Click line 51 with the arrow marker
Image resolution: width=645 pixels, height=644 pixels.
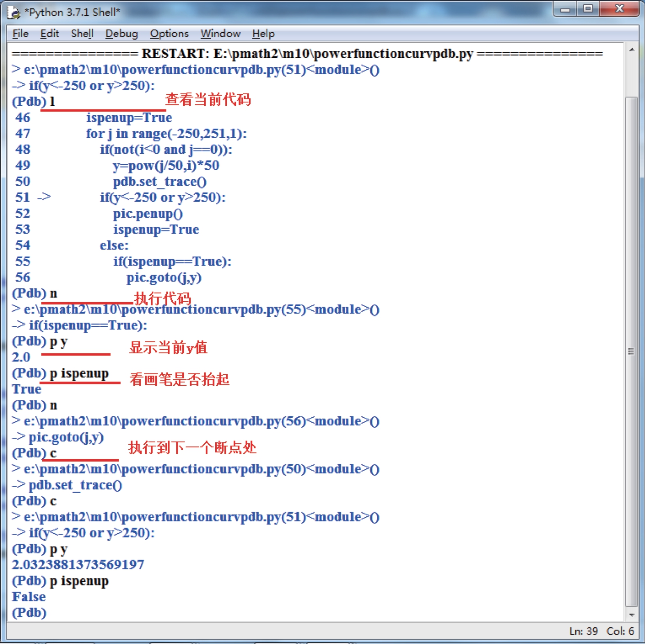click(x=120, y=198)
